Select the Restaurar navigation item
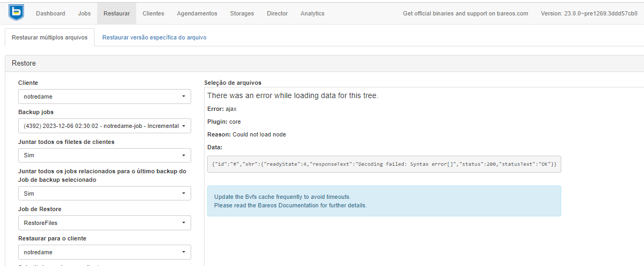Screen dimensions: 644x266 (x=116, y=13)
